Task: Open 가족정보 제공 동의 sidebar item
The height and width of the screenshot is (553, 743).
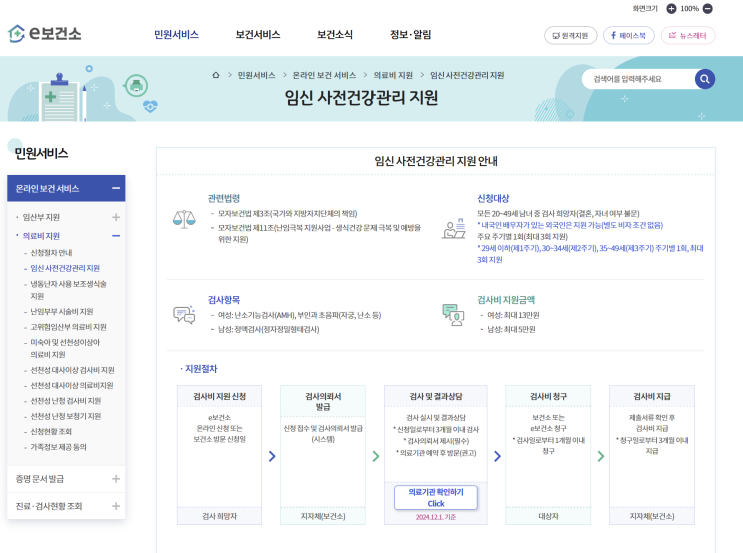Action: tap(58, 447)
